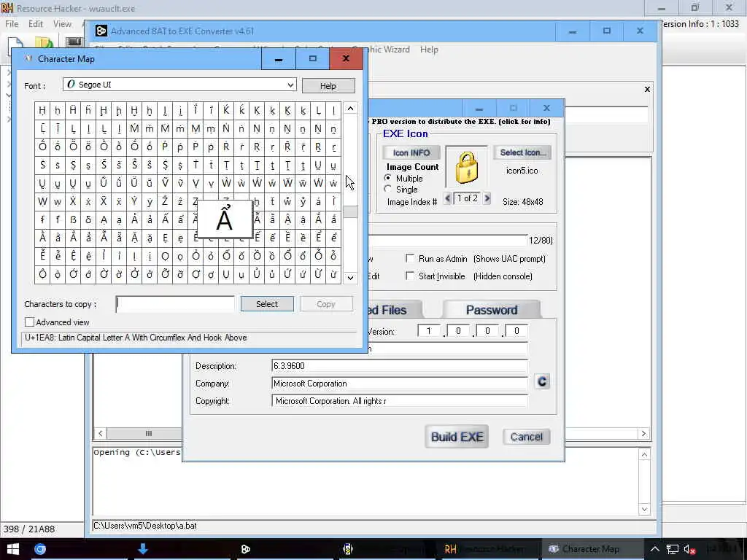Switch to the partly hidden Files tab
This screenshot has width=747, height=560.
[395, 310]
